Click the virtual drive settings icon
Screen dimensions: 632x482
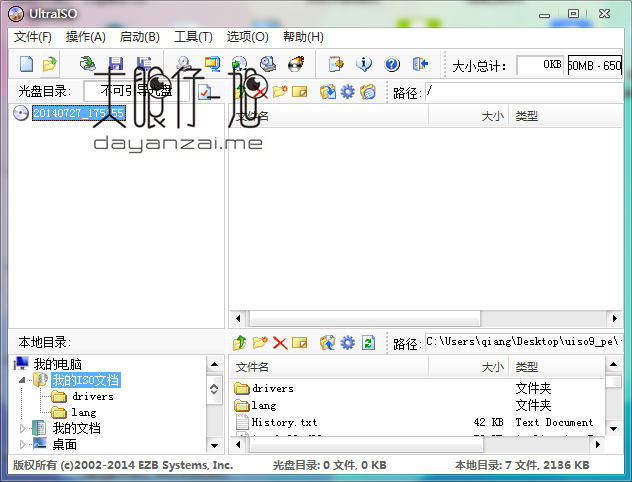coord(268,64)
